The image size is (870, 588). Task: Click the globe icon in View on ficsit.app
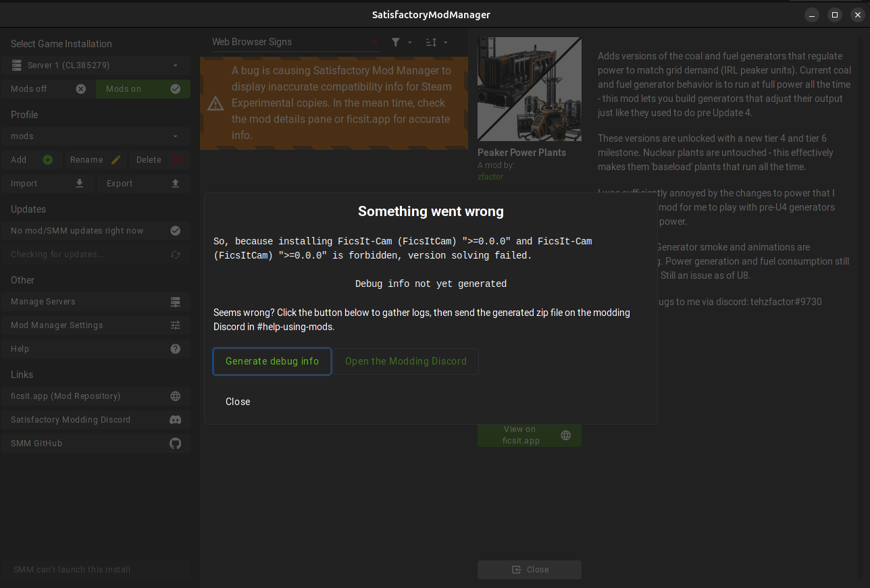(566, 435)
